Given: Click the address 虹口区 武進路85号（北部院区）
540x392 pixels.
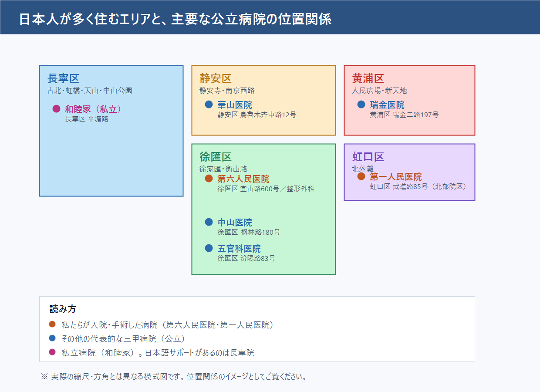Looking at the screenshot, I should click(419, 186).
